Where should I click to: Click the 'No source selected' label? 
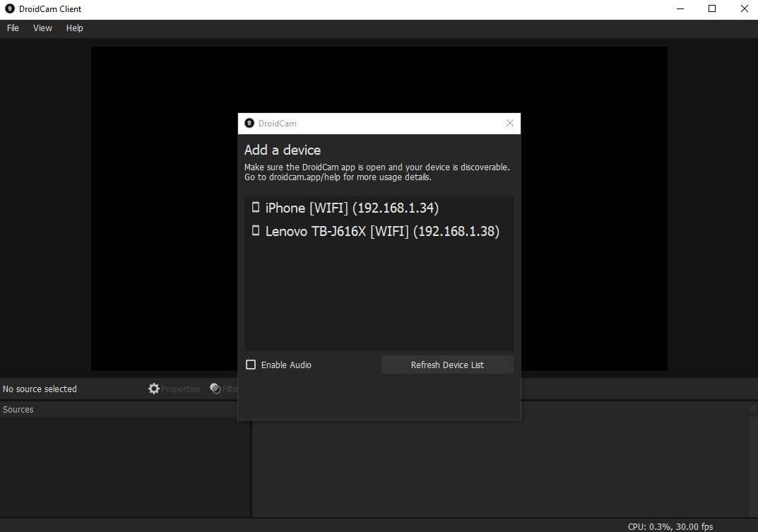pos(40,389)
